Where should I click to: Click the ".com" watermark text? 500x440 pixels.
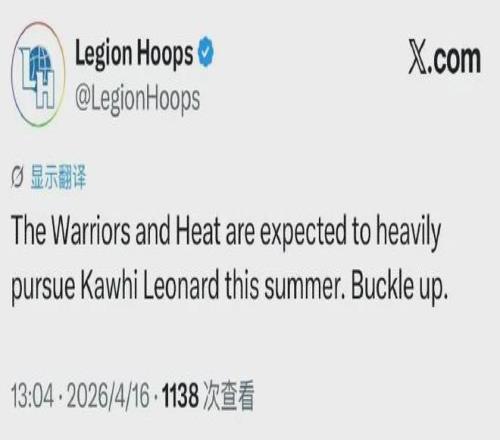455,60
